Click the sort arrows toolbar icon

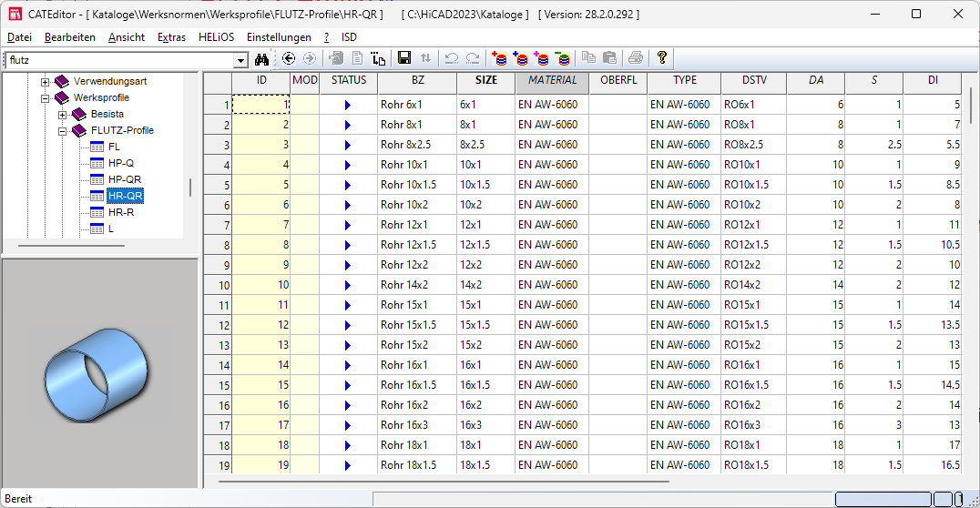425,58
